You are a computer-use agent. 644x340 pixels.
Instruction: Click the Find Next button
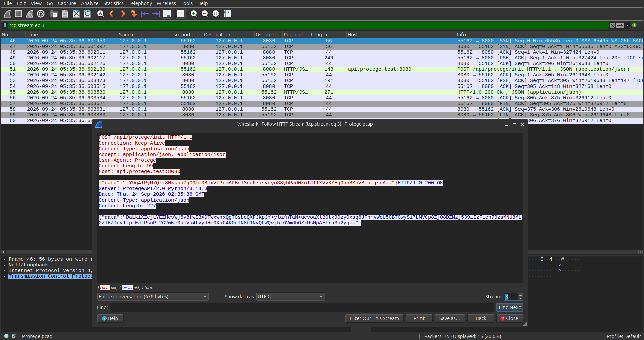click(x=509, y=307)
